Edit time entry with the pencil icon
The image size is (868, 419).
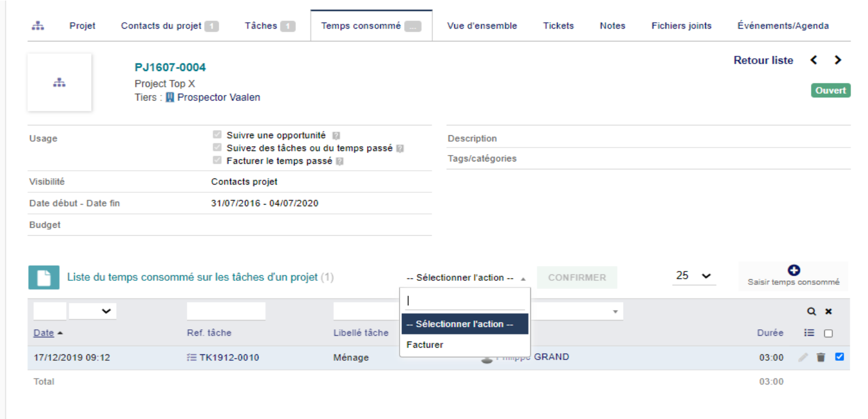click(x=803, y=358)
